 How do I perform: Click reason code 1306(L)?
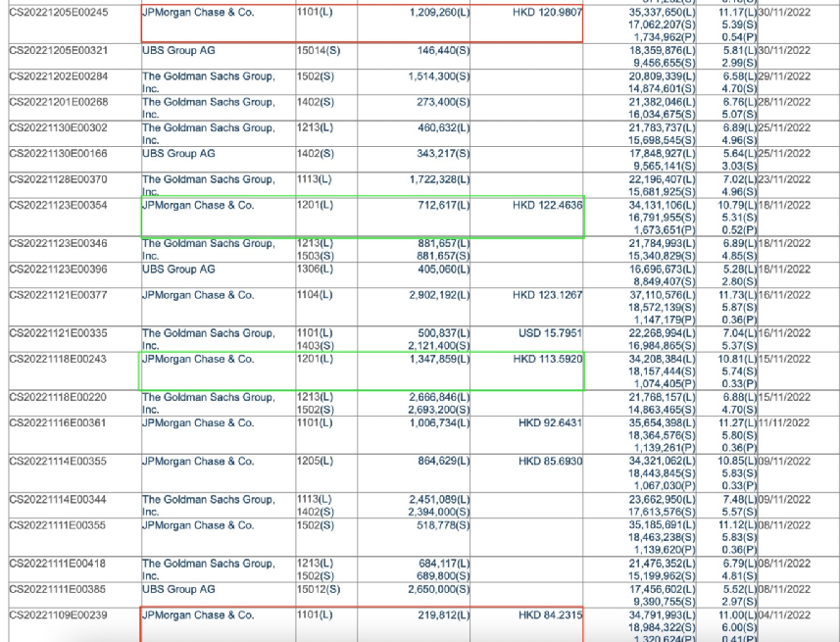(315, 269)
